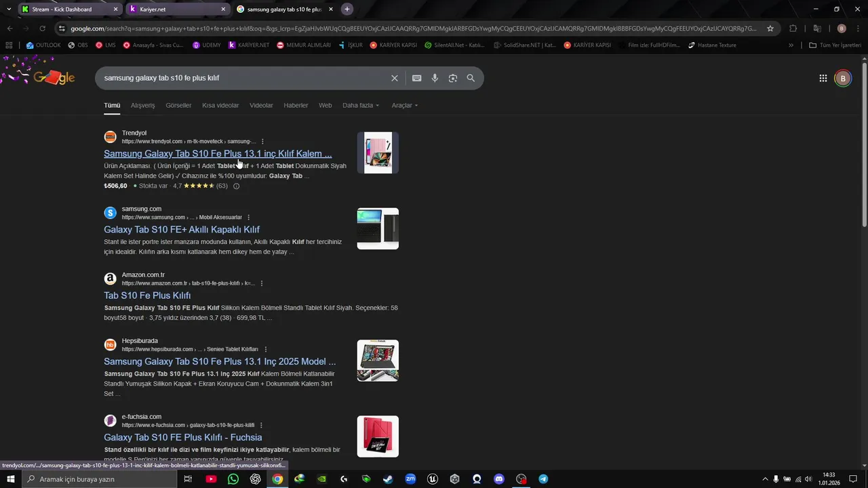Open the İŞKUR bookmark
The image size is (868, 488).
(350, 45)
